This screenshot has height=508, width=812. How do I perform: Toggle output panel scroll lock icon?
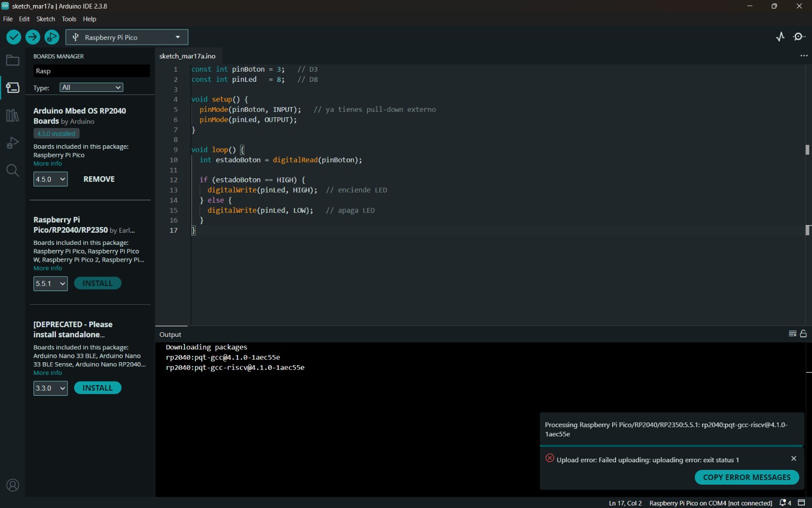(803, 334)
